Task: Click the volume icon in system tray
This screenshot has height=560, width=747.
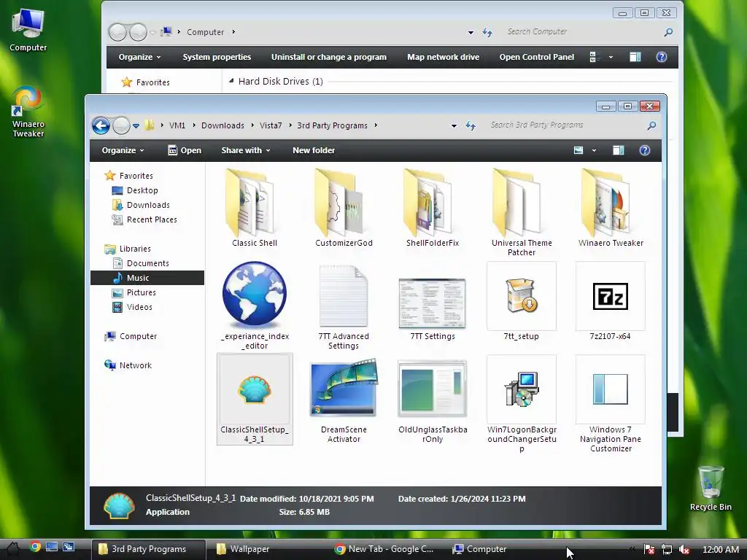Action: 684,549
